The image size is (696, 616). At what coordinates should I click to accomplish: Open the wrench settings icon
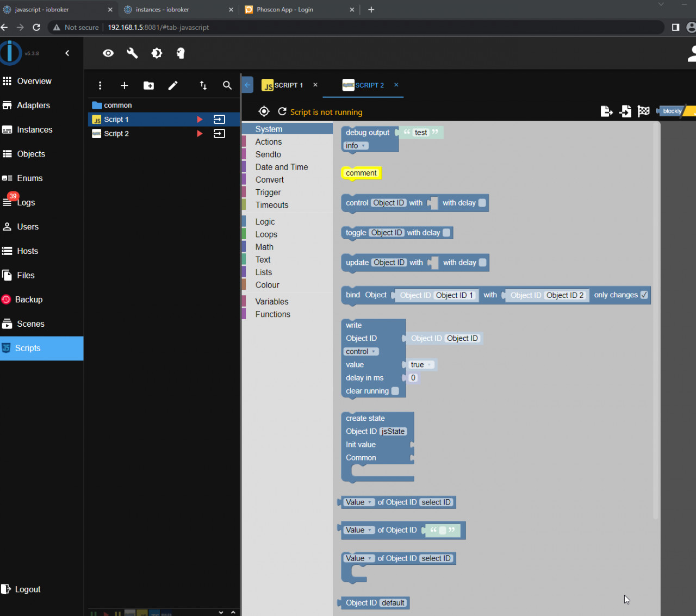pyautogui.click(x=132, y=53)
